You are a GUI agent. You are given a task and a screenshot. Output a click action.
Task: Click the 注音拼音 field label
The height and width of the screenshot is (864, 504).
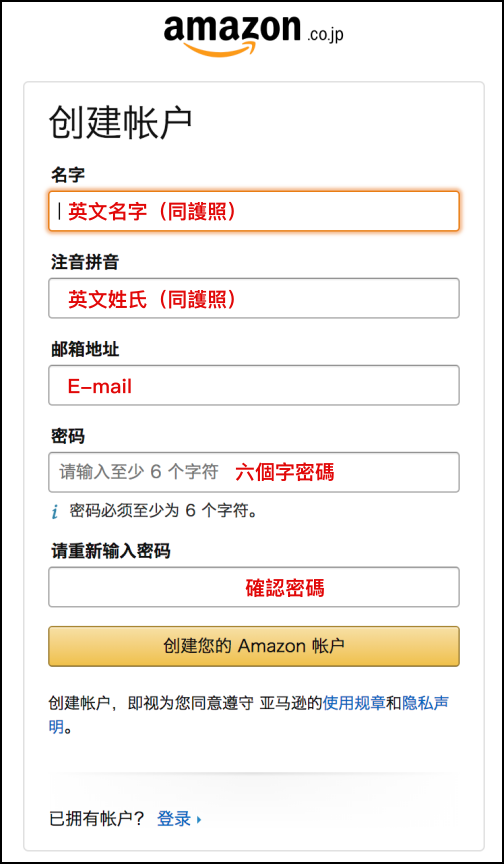click(85, 262)
